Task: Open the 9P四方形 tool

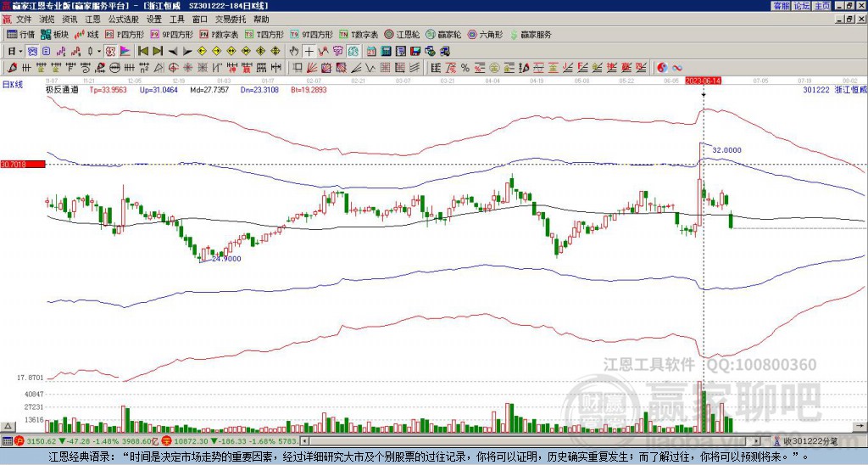Action: tap(171, 34)
